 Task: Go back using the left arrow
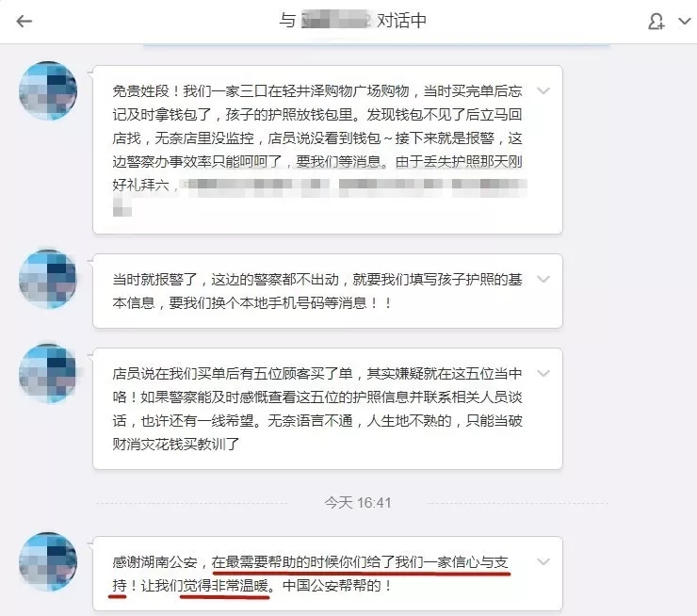pos(24,21)
